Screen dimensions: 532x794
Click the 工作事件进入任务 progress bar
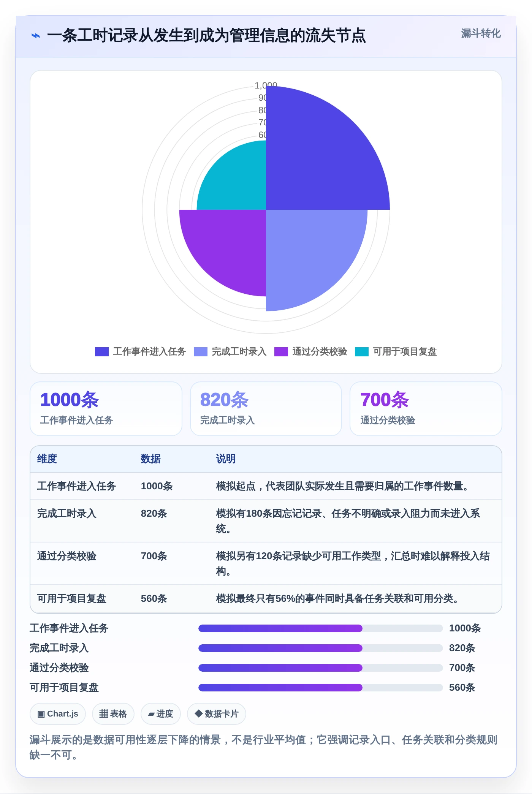coord(321,628)
